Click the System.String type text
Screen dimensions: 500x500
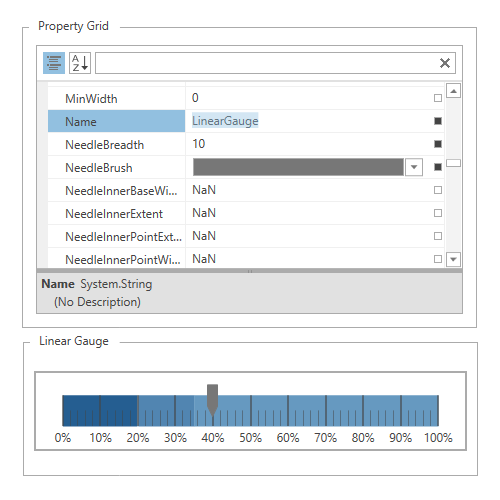click(116, 284)
